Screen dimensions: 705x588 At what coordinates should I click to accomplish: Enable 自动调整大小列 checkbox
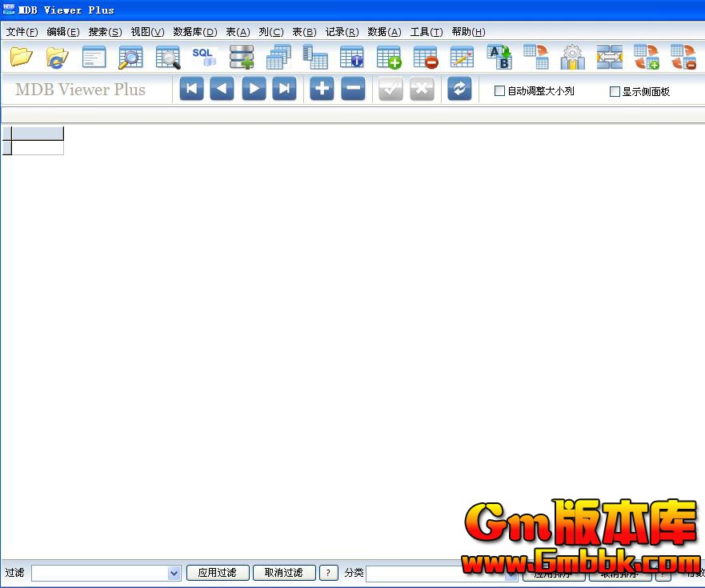(499, 91)
